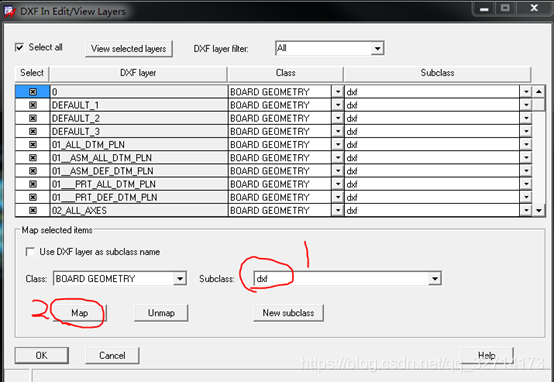This screenshot has height=382, width=554.
Task: Open Class dropdown for 01__ASM_ALL_DTM_PLN row
Action: click(338, 158)
